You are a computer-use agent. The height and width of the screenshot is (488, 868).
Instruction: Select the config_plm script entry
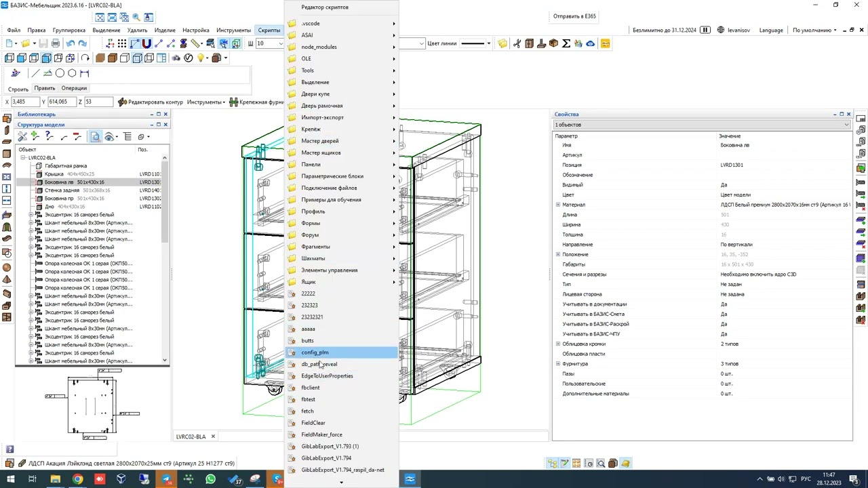pos(341,352)
